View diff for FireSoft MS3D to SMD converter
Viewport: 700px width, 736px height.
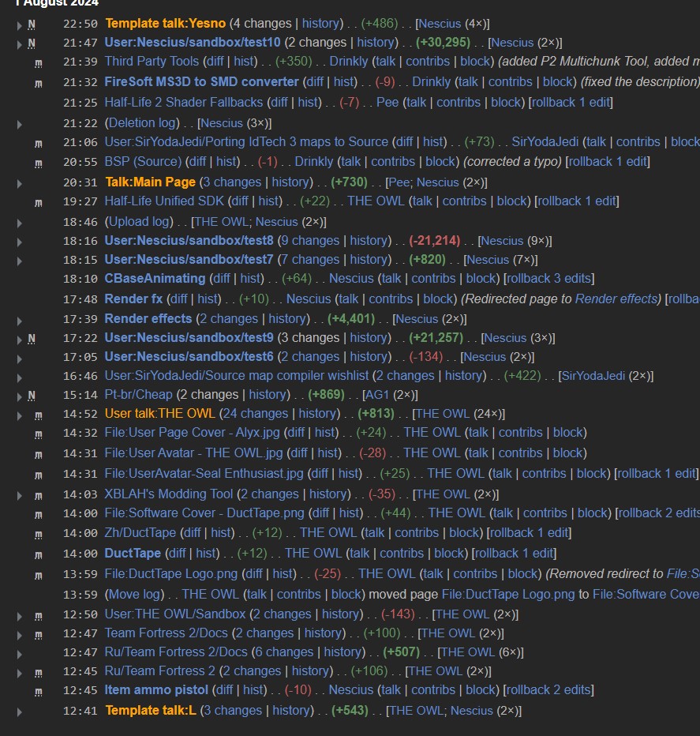pyautogui.click(x=314, y=81)
